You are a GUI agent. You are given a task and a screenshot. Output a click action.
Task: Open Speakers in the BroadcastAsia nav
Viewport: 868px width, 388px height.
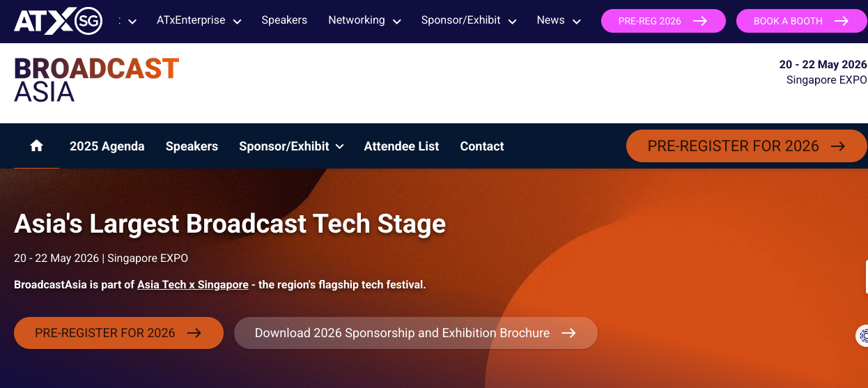click(192, 146)
